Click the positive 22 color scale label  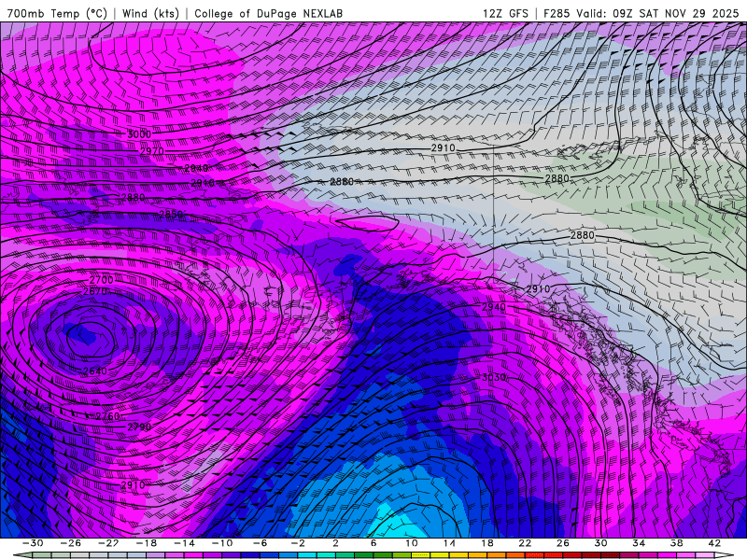click(x=525, y=543)
